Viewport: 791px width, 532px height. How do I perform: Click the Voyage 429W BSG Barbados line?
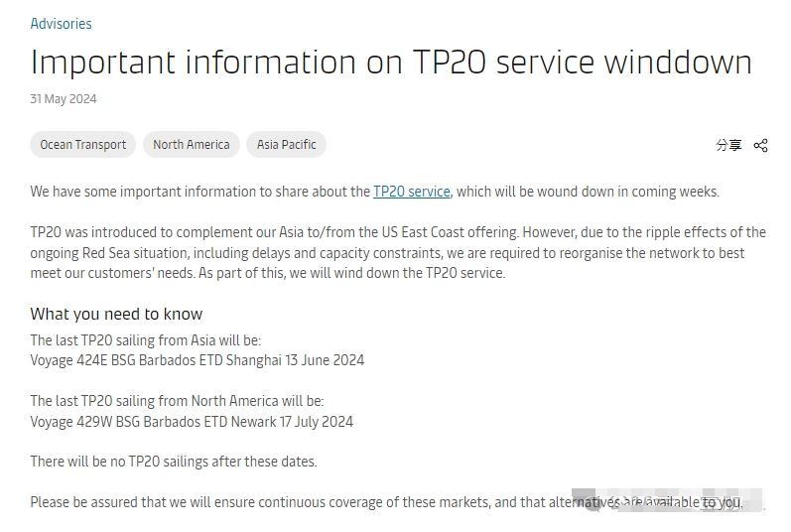192,422
